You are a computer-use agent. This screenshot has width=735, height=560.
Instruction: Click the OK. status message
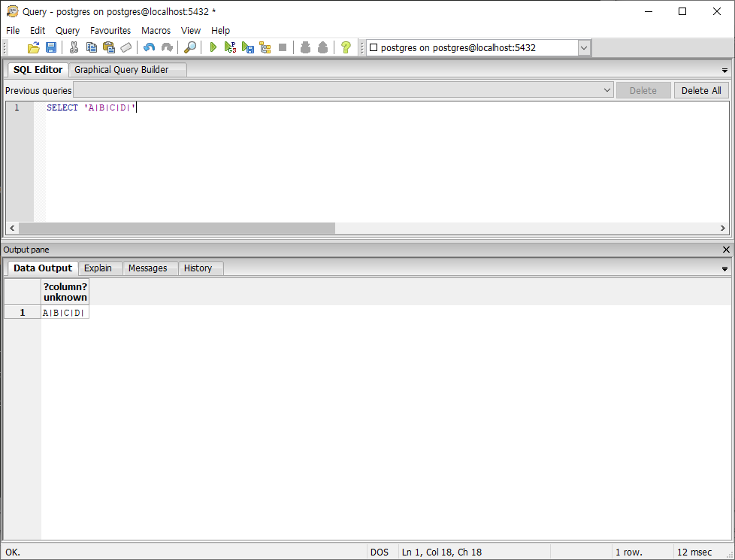click(x=13, y=552)
